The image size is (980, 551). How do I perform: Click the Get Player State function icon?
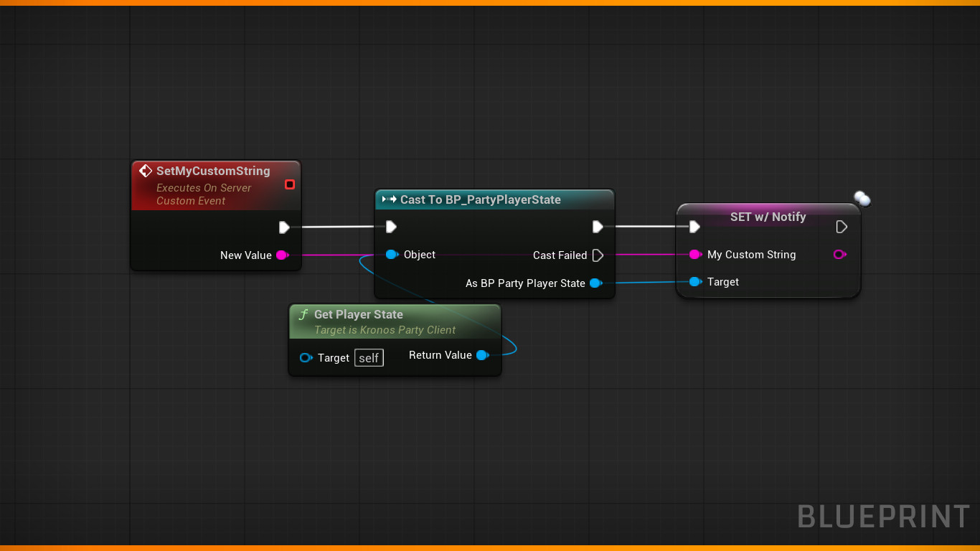click(x=303, y=315)
